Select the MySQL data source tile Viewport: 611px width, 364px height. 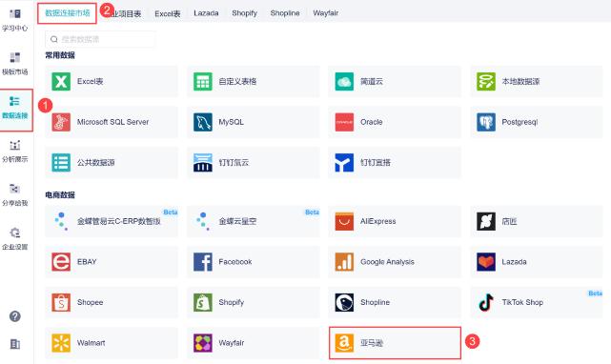pos(253,122)
